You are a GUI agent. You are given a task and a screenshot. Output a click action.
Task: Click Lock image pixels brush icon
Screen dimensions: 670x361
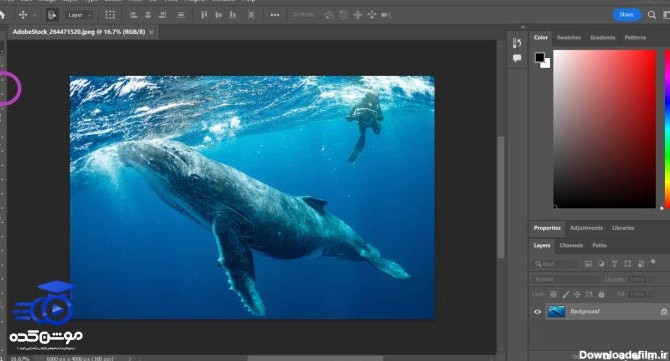click(566, 294)
